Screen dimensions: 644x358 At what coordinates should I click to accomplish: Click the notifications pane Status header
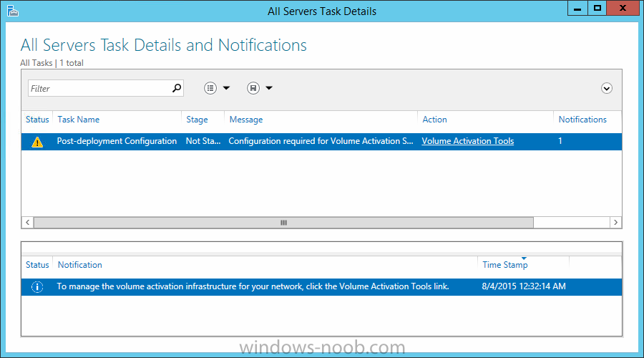coord(37,265)
